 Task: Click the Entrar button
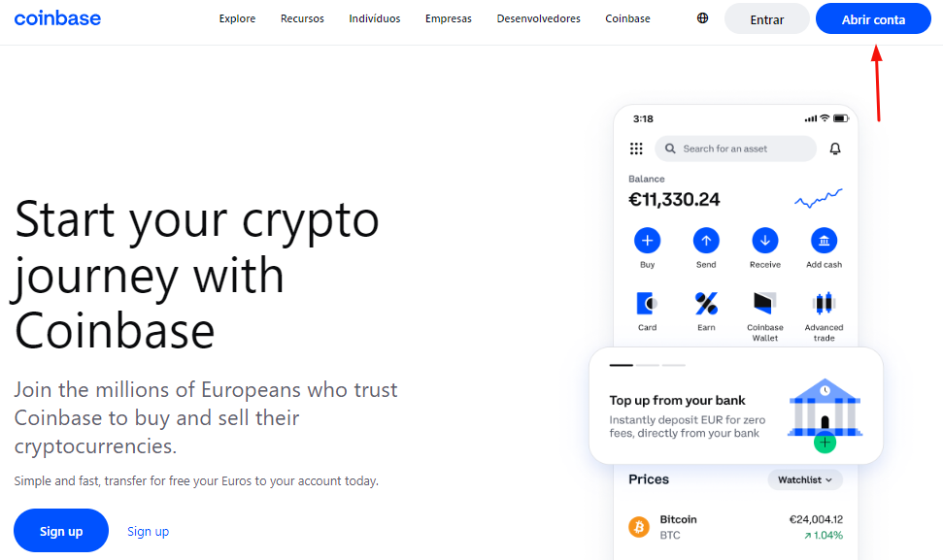(x=767, y=19)
